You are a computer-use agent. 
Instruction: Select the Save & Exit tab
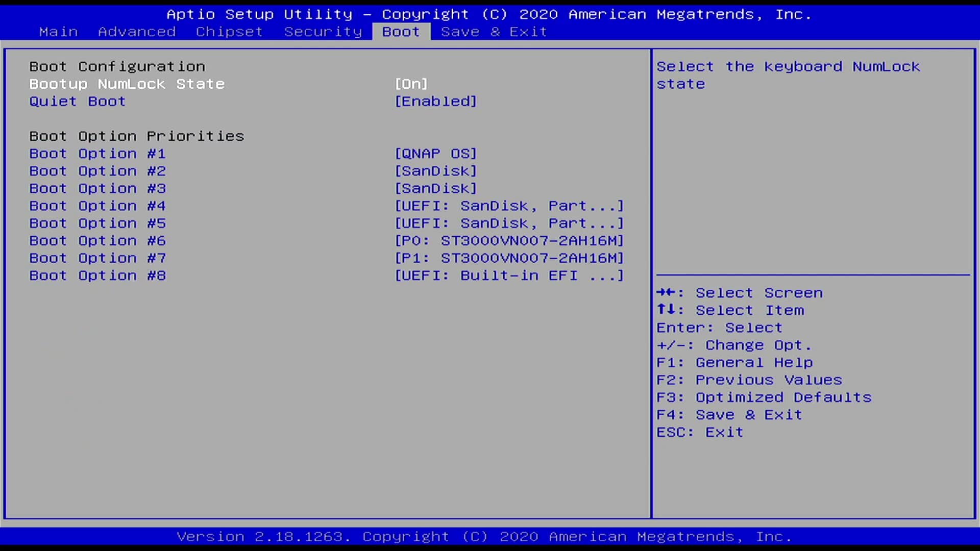(x=494, y=32)
